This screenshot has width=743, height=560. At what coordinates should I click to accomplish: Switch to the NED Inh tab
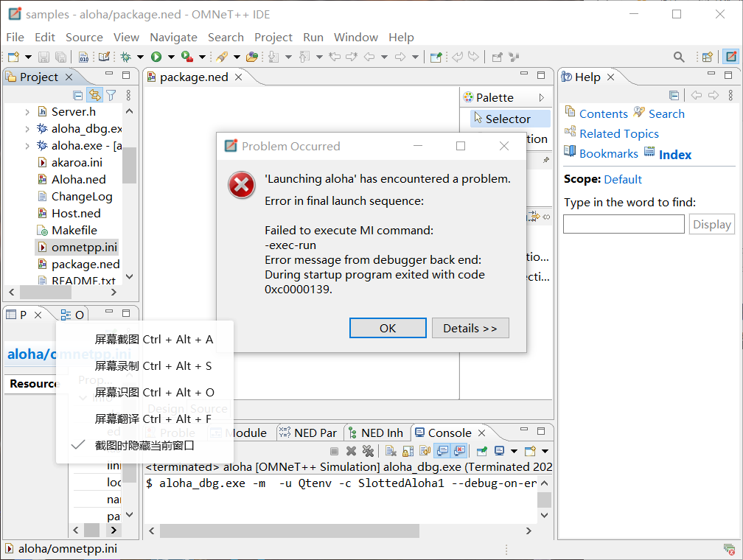tap(377, 433)
